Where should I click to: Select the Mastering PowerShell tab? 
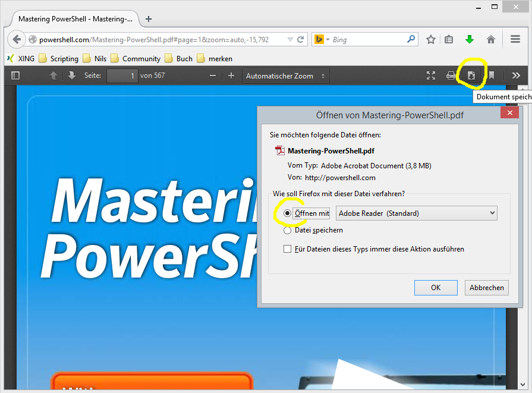75,19
